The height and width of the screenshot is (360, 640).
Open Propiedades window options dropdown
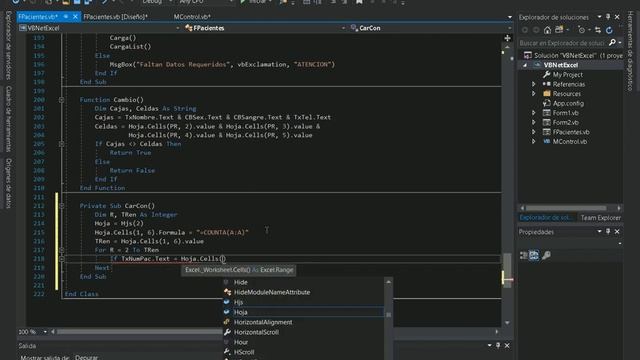pos(599,231)
